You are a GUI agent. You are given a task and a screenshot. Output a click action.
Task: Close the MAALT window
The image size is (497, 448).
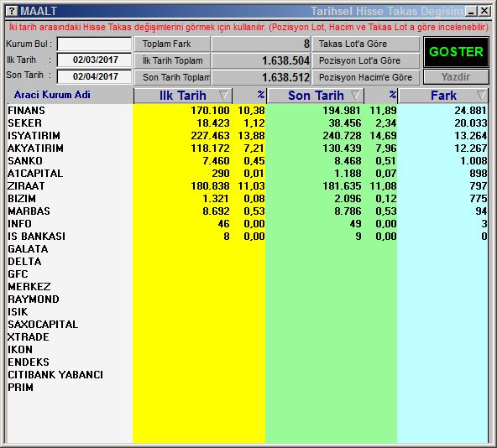coord(484,12)
